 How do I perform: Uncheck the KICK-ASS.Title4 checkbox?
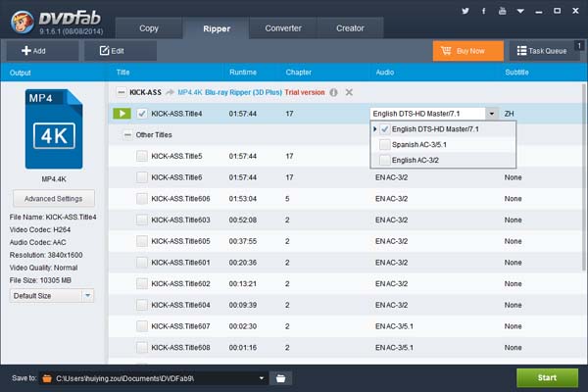point(142,114)
